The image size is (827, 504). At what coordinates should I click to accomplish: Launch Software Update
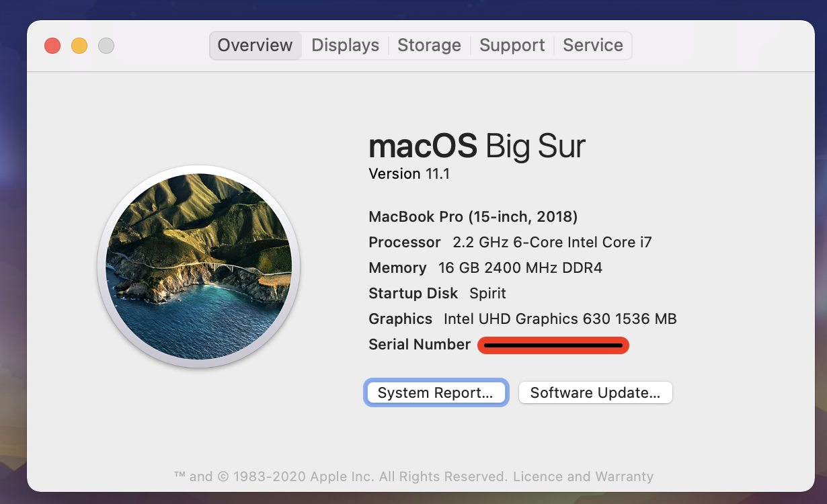(595, 393)
